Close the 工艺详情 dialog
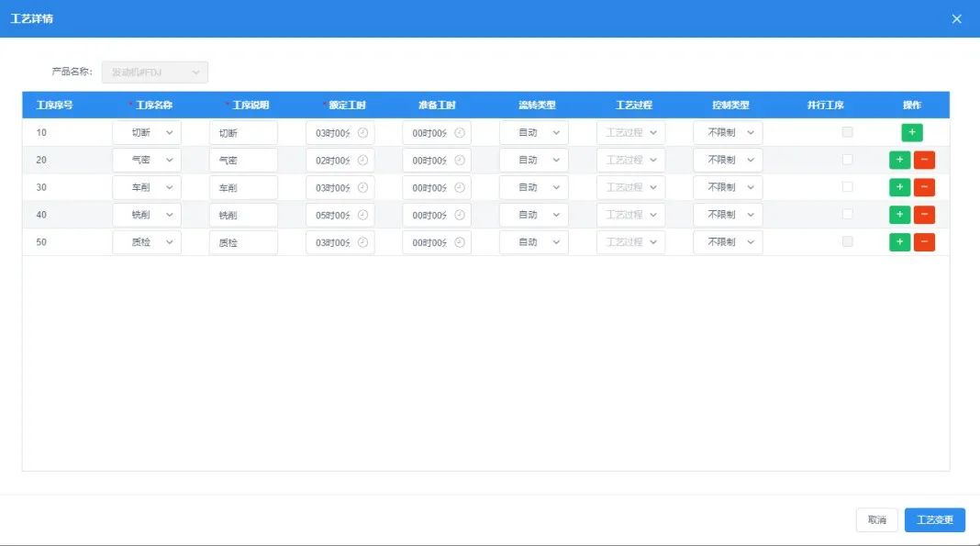The width and height of the screenshot is (980, 546). pos(956,18)
